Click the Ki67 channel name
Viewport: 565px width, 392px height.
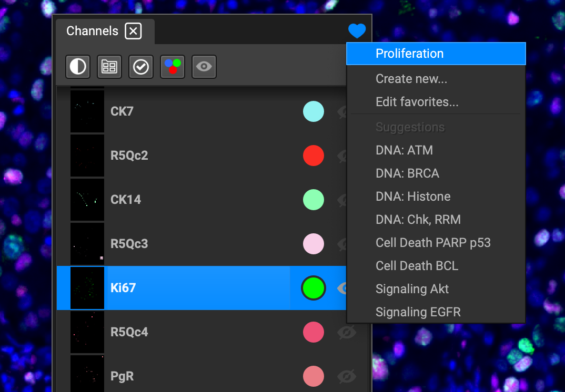(123, 288)
